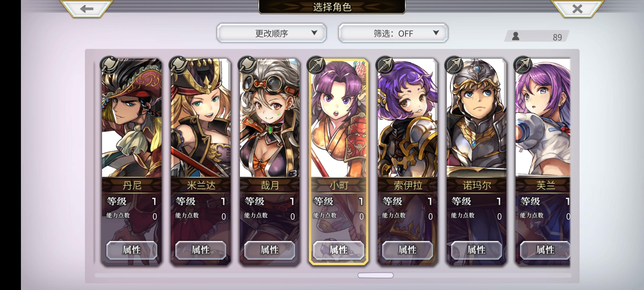This screenshot has height=290, width=644.
Task: Click the spear weapon icon on 芙兰's card
Action: (x=523, y=65)
